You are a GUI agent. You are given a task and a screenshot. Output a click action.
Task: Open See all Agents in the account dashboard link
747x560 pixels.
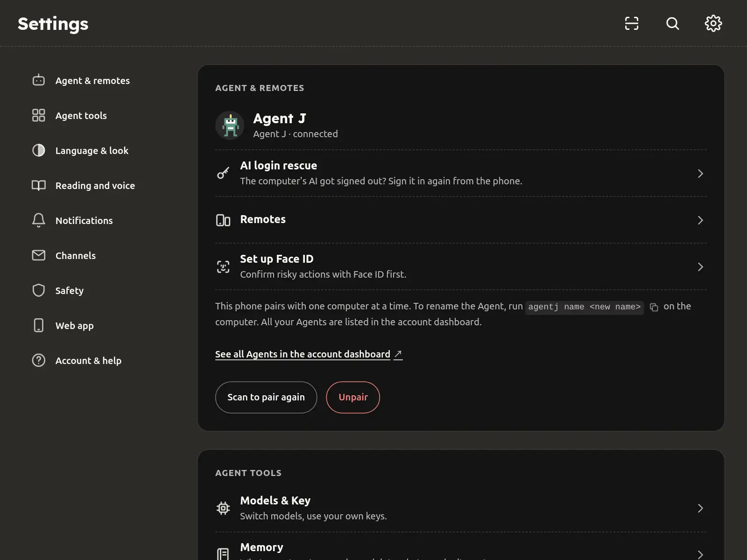[x=309, y=354]
